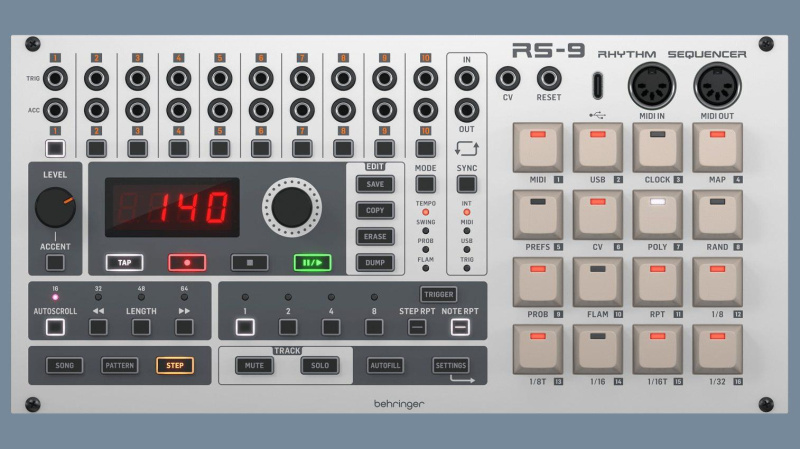Click the 140 tempo LED display
Viewport: 800px width, 449px height.
(172, 207)
